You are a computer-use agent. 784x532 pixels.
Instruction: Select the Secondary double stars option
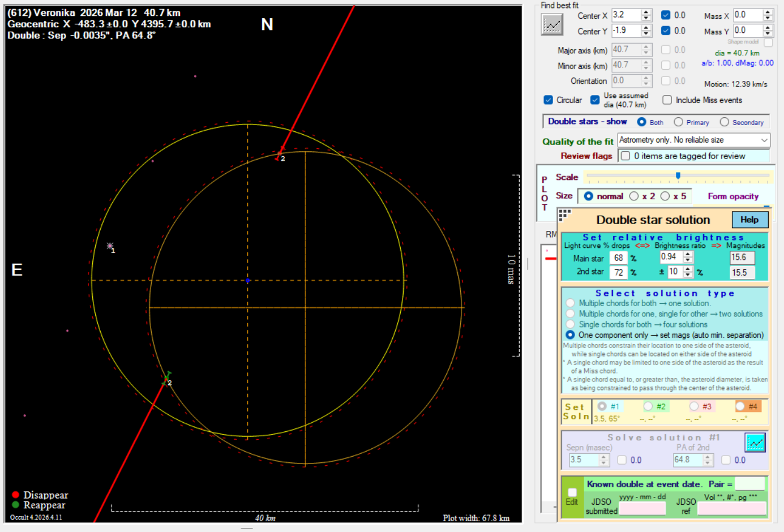tap(724, 122)
